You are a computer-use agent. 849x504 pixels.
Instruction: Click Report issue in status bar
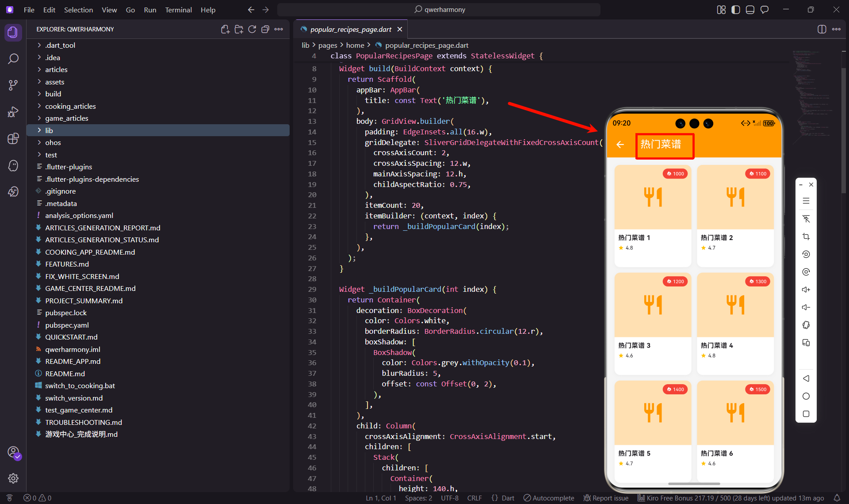(x=606, y=498)
